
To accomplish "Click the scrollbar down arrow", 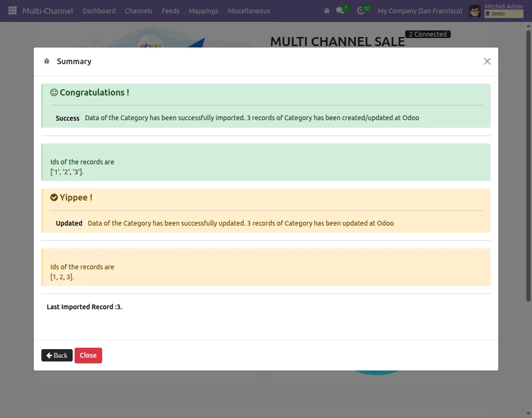I will click(528, 413).
